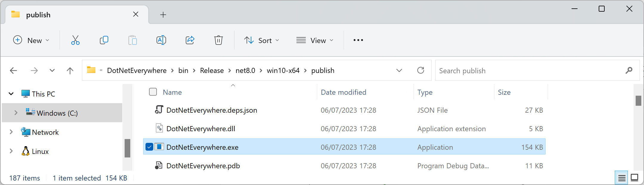
Task: Expand the Windows (C:) tree node
Action: (16, 113)
